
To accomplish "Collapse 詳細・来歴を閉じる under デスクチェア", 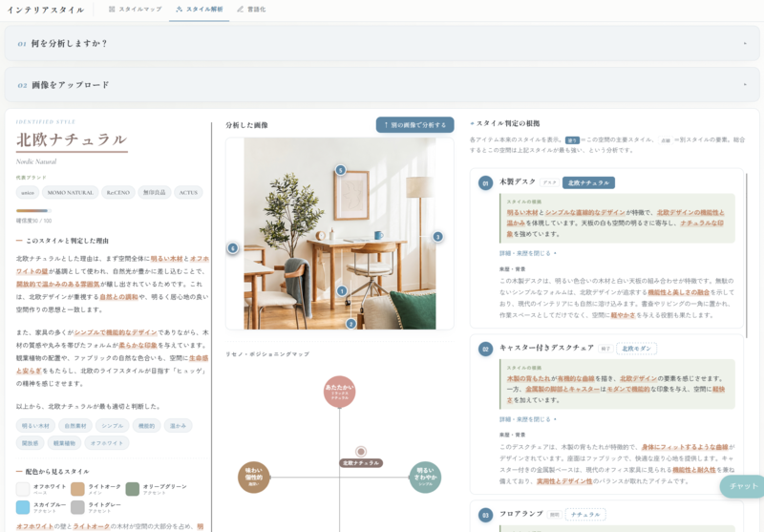I will pos(528,419).
